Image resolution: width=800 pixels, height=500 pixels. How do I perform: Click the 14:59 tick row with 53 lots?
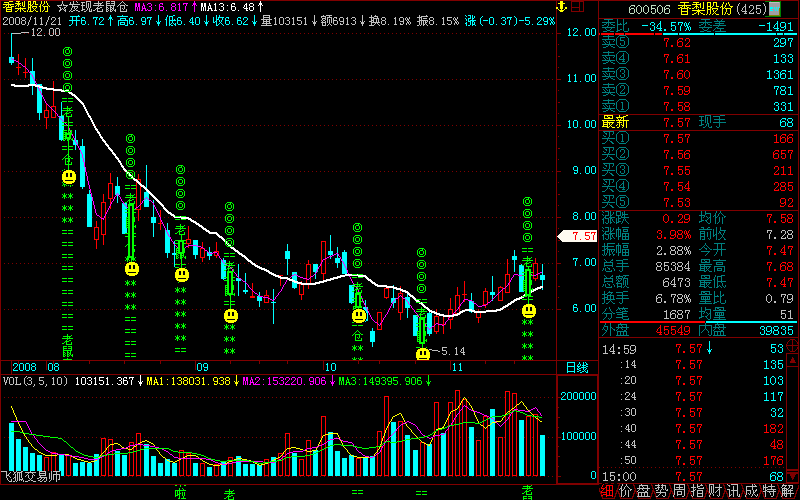pyautogui.click(x=694, y=349)
